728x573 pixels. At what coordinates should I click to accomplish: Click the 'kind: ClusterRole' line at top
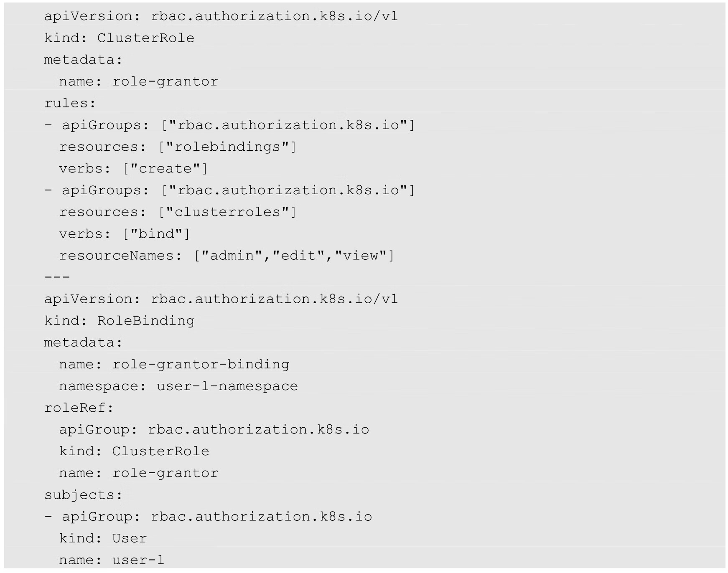(119, 38)
